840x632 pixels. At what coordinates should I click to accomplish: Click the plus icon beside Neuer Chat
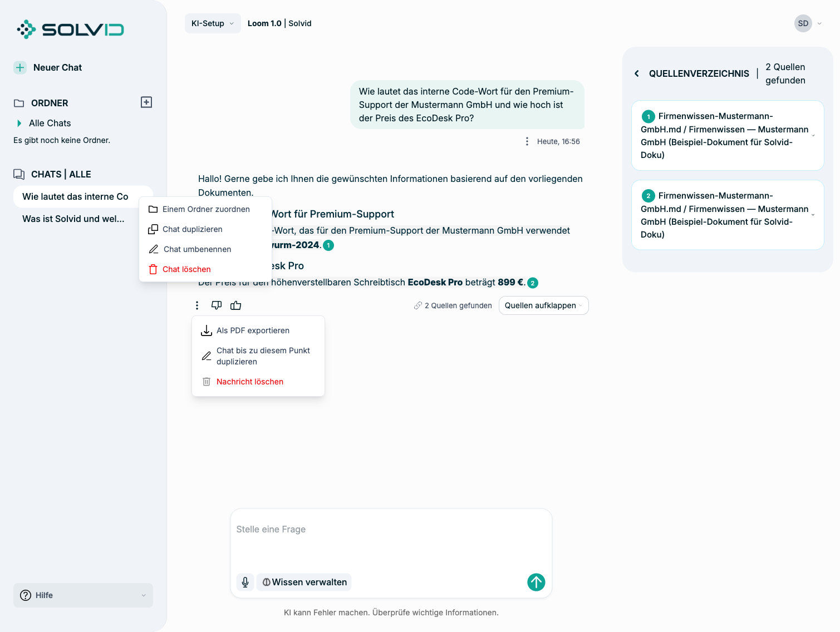pyautogui.click(x=20, y=67)
